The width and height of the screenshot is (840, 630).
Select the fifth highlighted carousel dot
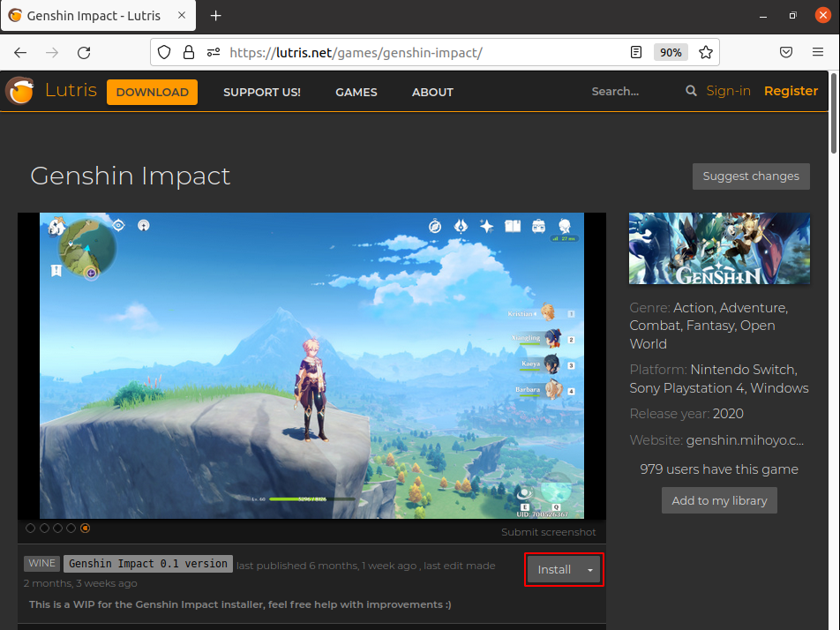coord(86,529)
